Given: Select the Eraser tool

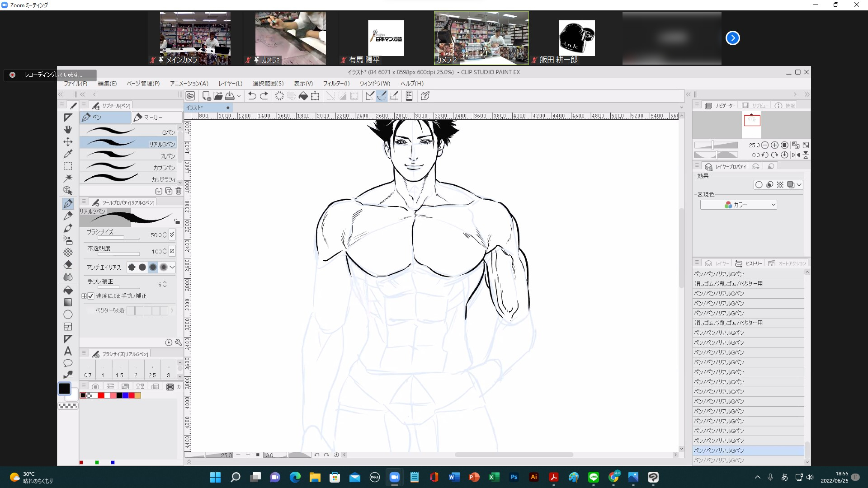Looking at the screenshot, I should pyautogui.click(x=68, y=265).
